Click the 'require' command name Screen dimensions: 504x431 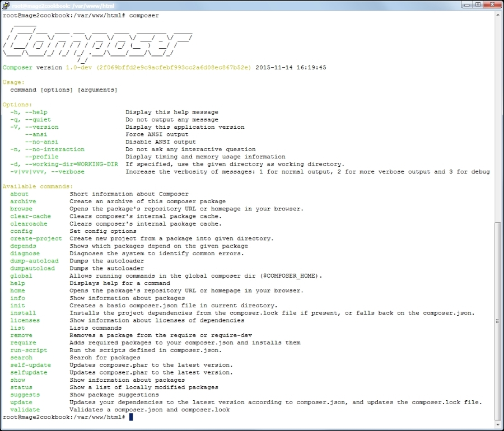[23, 343]
